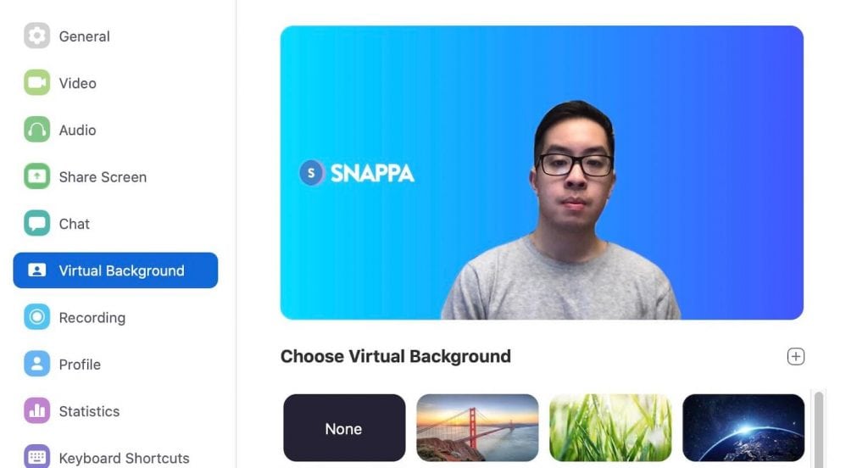Image resolution: width=868 pixels, height=468 pixels.
Task: Open the Chat bubble icon
Action: [37, 224]
